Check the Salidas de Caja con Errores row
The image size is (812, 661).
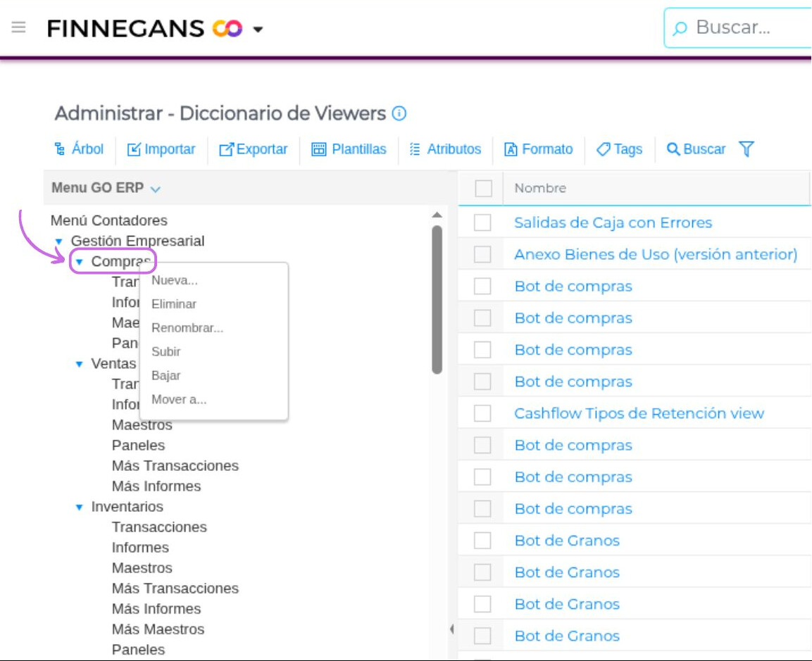click(482, 222)
